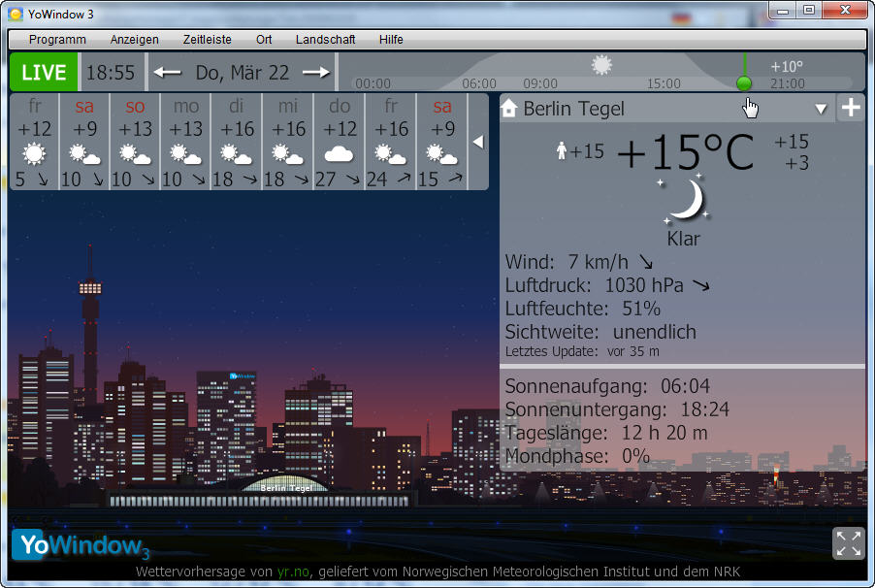Viewport: 875px width, 588px height.
Task: Open the Landschaft menu
Action: (325, 40)
